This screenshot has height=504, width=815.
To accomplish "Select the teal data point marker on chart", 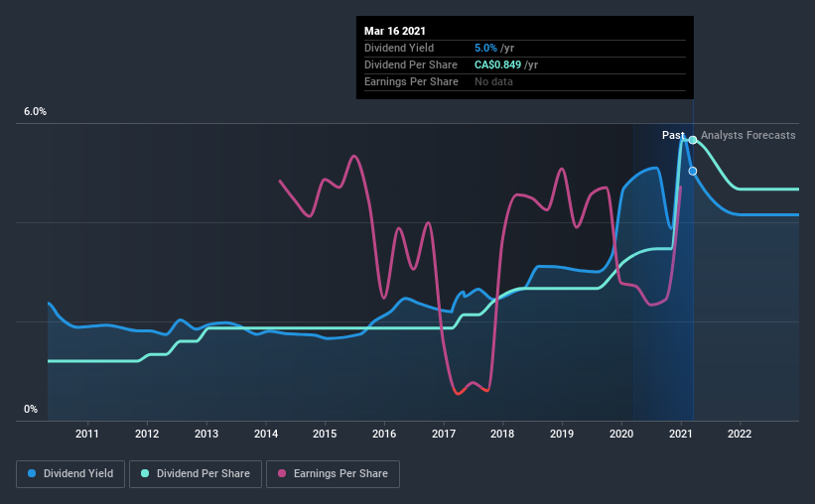I will pos(693,140).
